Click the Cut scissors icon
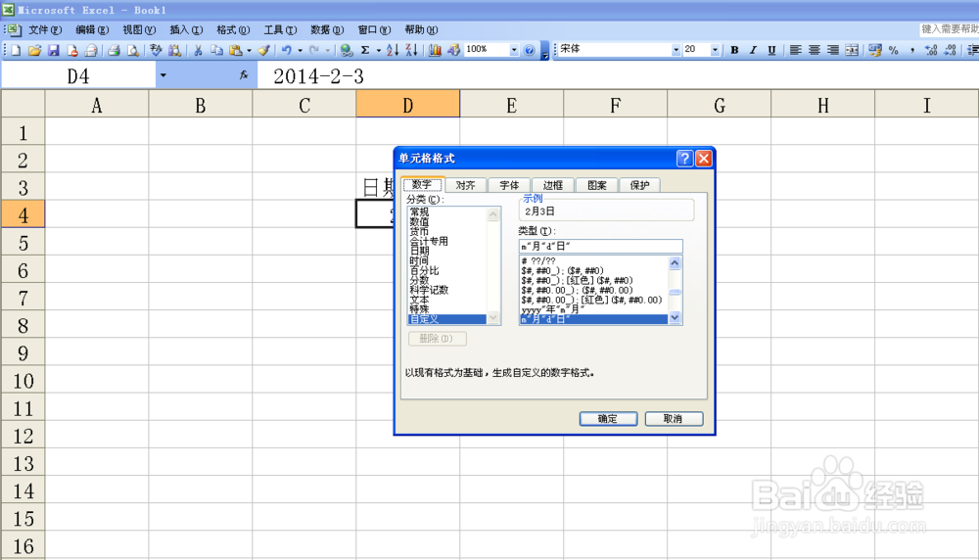979x560 pixels. (x=198, y=51)
